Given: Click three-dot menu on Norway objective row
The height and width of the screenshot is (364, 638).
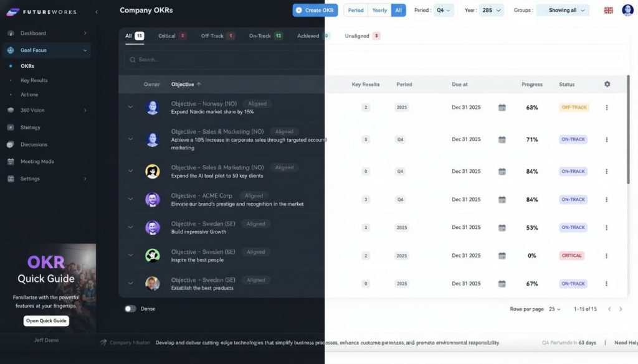Looking at the screenshot, I should (607, 108).
